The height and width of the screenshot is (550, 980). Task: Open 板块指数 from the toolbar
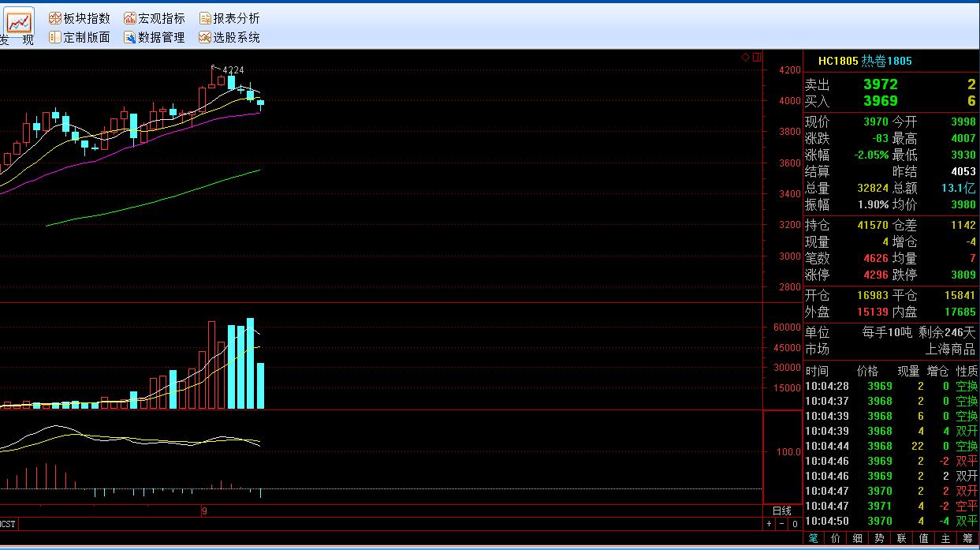pyautogui.click(x=79, y=18)
